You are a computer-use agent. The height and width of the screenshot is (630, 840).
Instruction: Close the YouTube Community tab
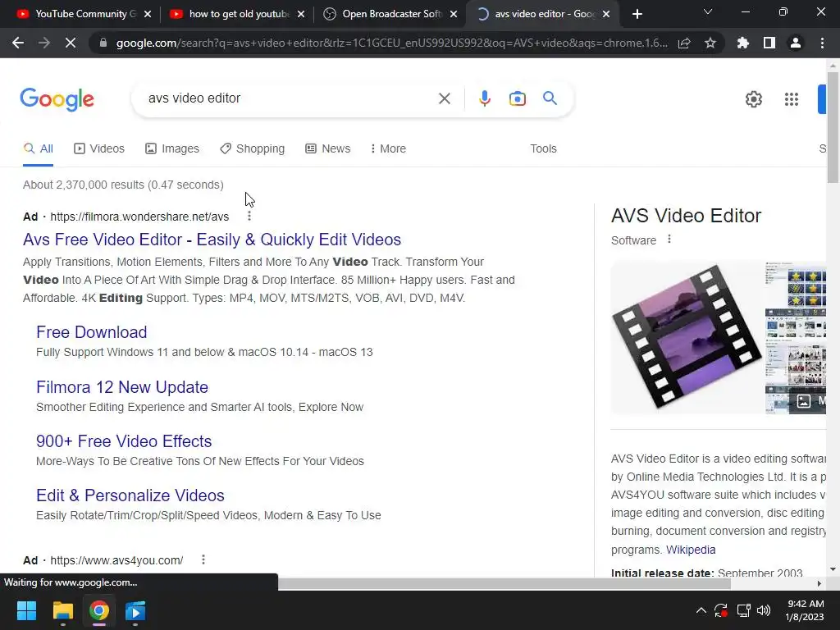point(148,14)
